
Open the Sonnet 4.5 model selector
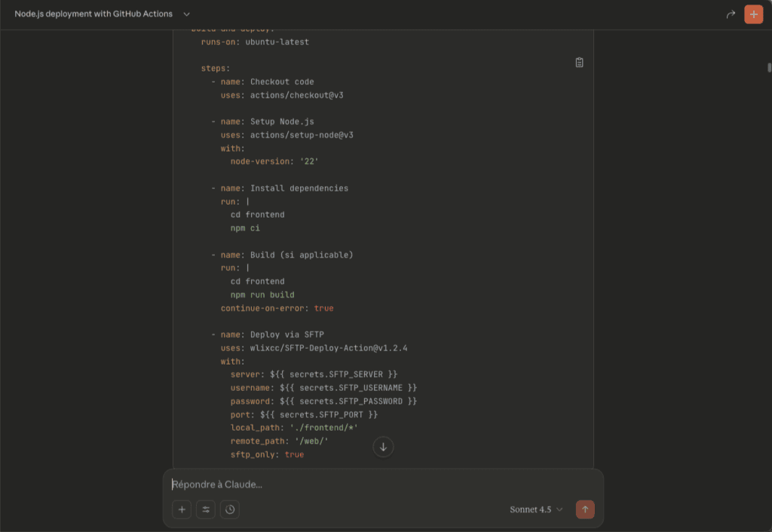(536, 509)
